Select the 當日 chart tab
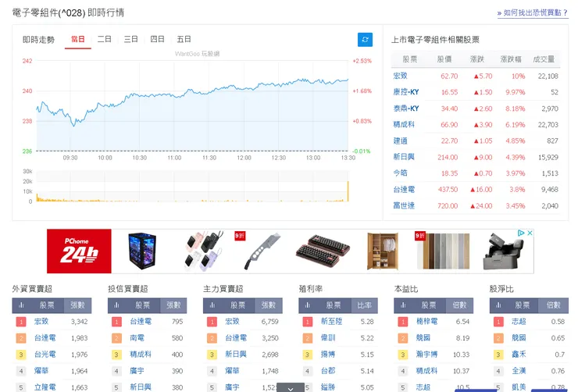Viewport: 578px width, 392px height. click(x=78, y=39)
